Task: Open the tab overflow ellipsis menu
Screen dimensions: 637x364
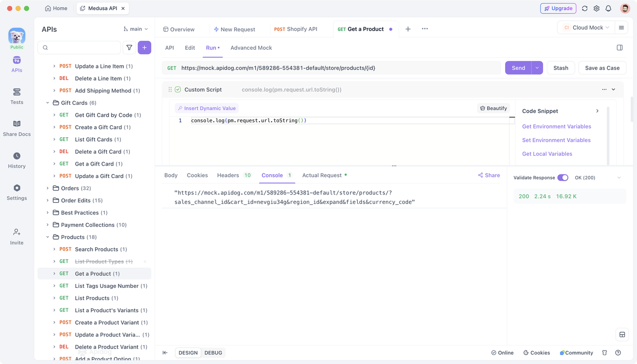Action: tap(425, 29)
